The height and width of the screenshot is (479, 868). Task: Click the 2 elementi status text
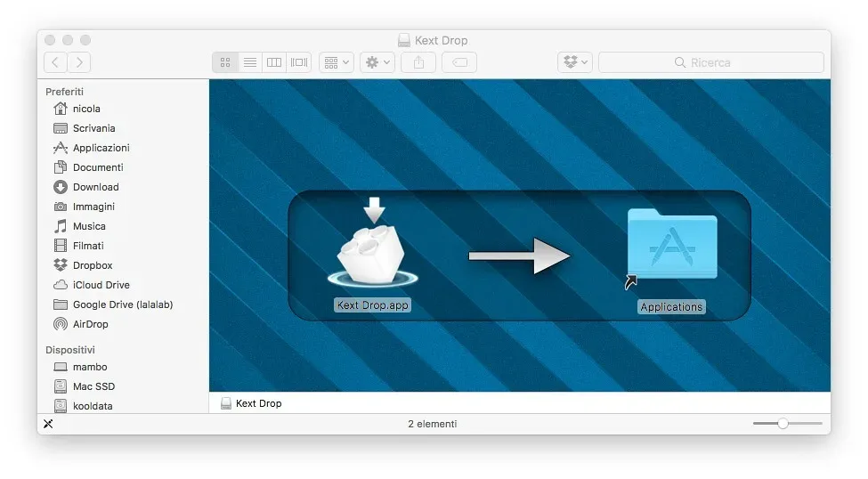pos(433,424)
